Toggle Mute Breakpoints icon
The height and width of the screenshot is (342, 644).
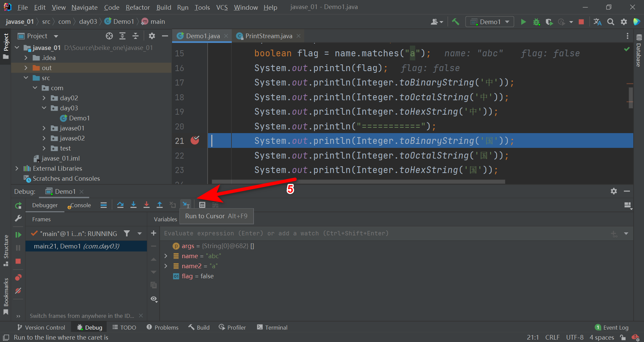[18, 291]
